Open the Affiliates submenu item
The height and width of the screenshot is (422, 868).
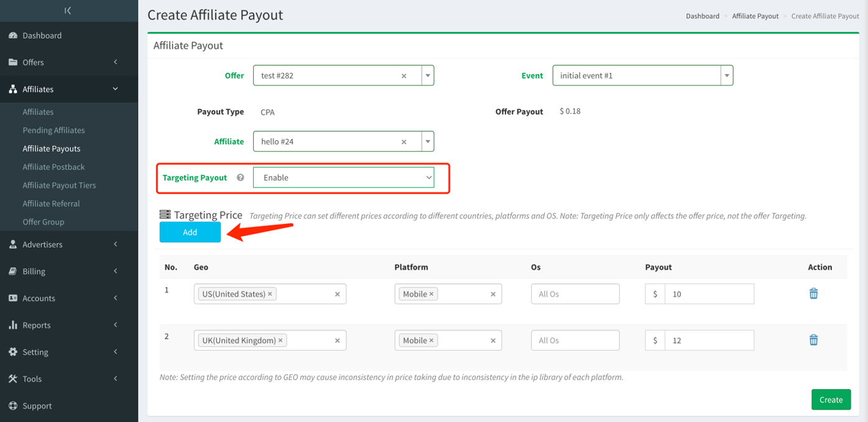(x=38, y=112)
